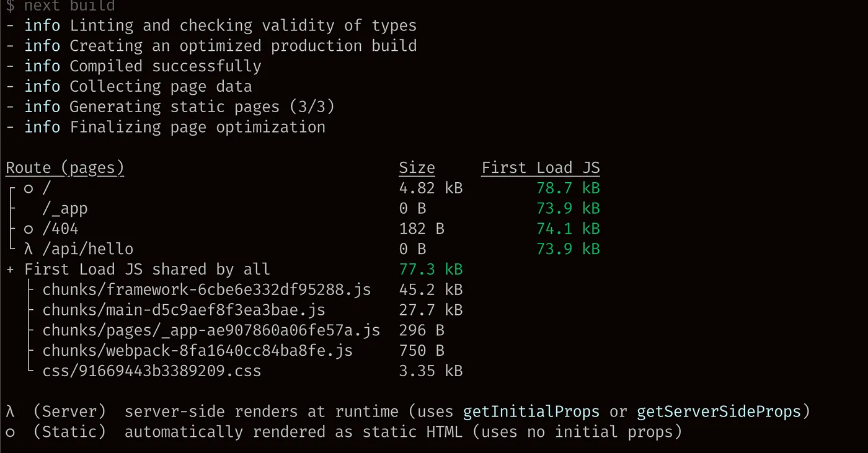The image size is (868, 453).
Task: Click the 'Collecting page data' line
Action: pos(161,86)
